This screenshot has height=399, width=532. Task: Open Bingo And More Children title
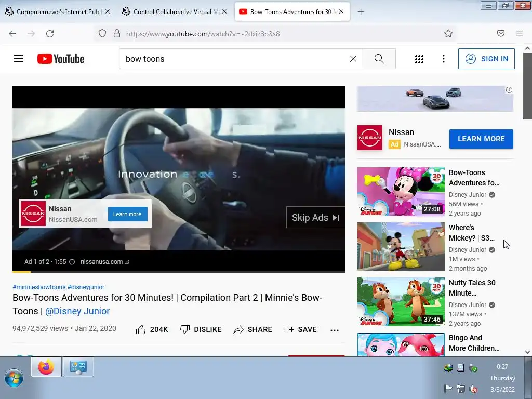[x=474, y=343]
